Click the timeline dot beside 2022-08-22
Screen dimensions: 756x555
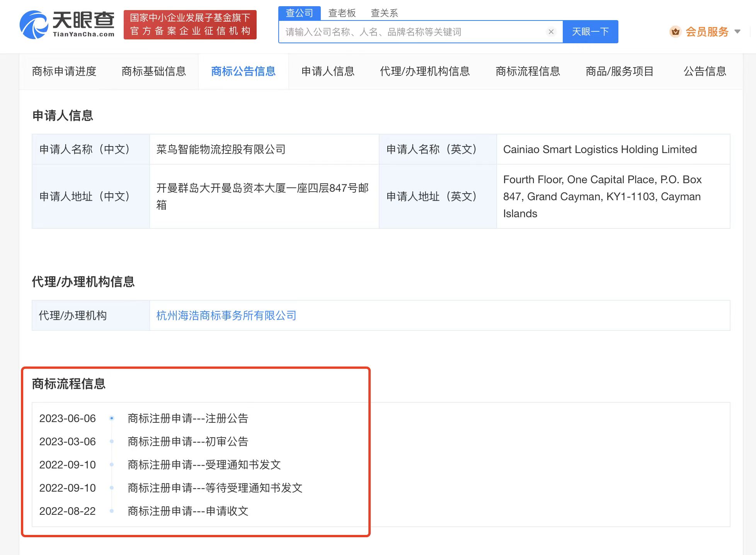(112, 511)
